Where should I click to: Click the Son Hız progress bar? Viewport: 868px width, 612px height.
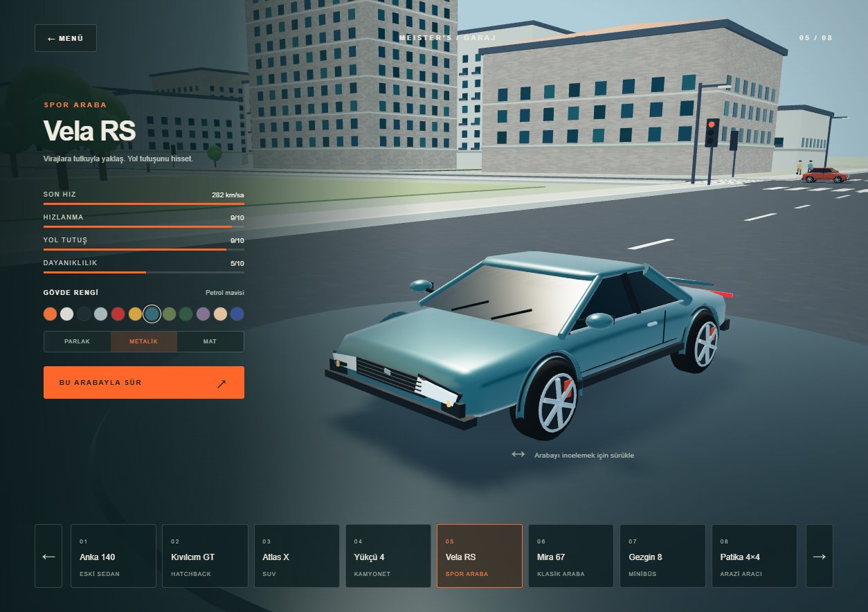144,204
